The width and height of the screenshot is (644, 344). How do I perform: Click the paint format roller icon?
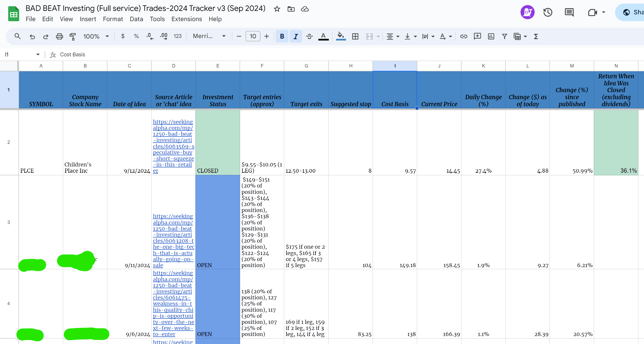coord(73,36)
